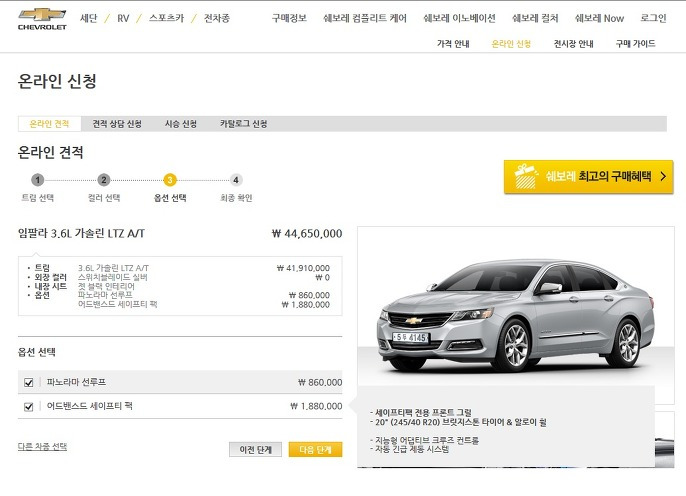Click 세이프티팩 전용 프론트 그릴 tooltip line
Viewport: 686px width, 496px height.
coord(421,412)
